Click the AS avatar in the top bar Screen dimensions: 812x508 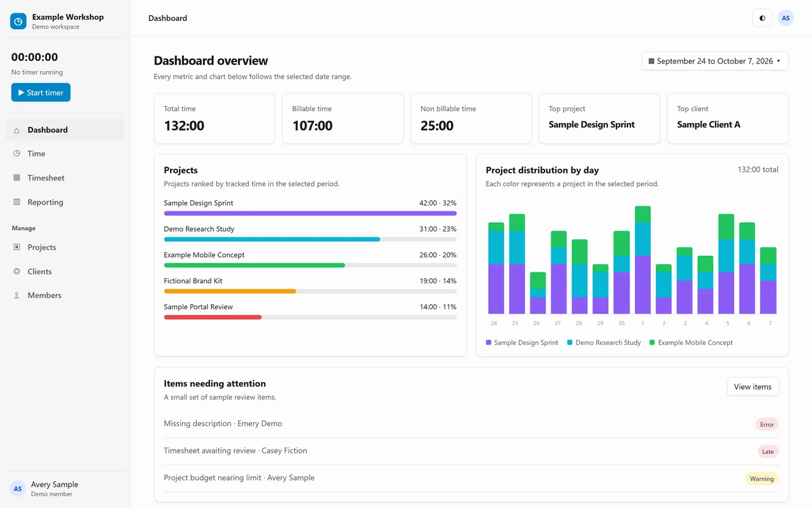click(785, 18)
